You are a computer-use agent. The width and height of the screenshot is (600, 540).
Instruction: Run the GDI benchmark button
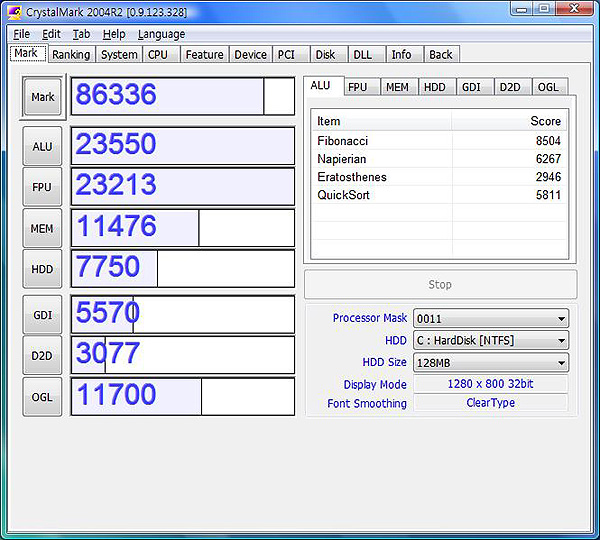pos(42,315)
